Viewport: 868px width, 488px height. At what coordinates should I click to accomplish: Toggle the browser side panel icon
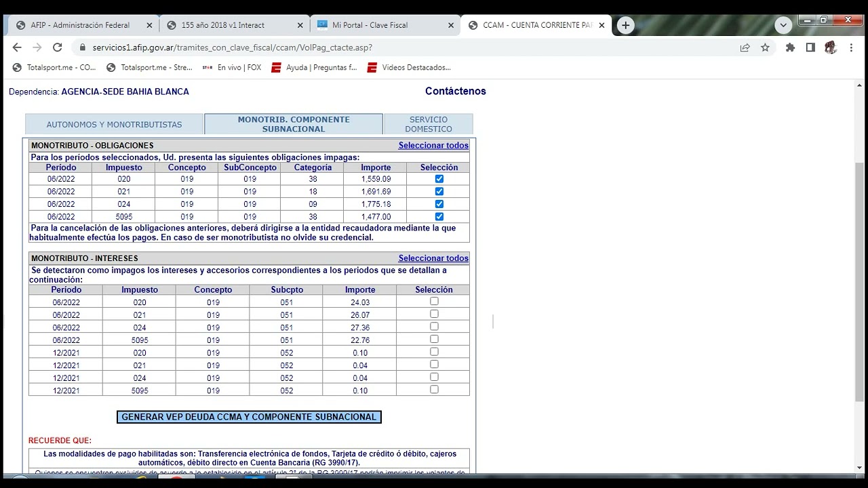pos(810,47)
